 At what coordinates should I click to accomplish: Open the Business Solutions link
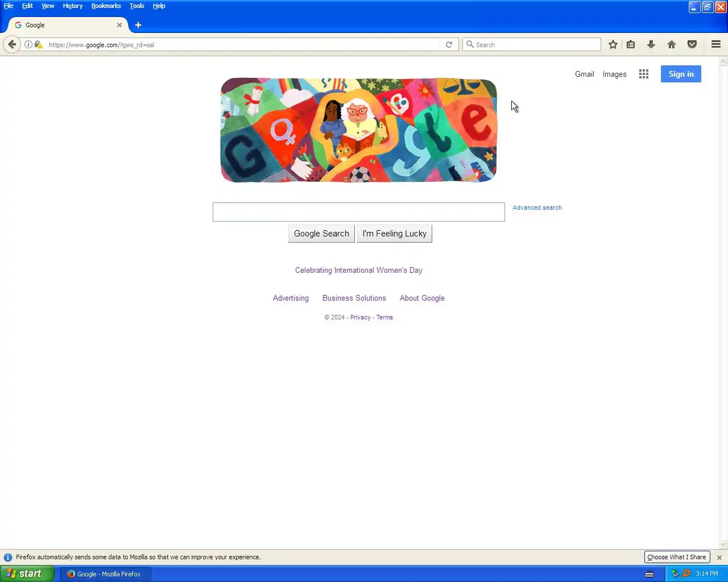[x=354, y=298]
